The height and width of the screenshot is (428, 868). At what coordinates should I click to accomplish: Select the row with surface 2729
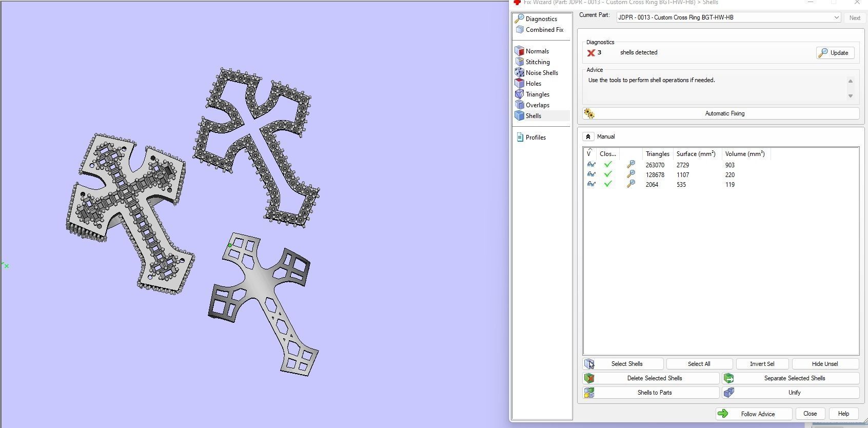(x=721, y=165)
